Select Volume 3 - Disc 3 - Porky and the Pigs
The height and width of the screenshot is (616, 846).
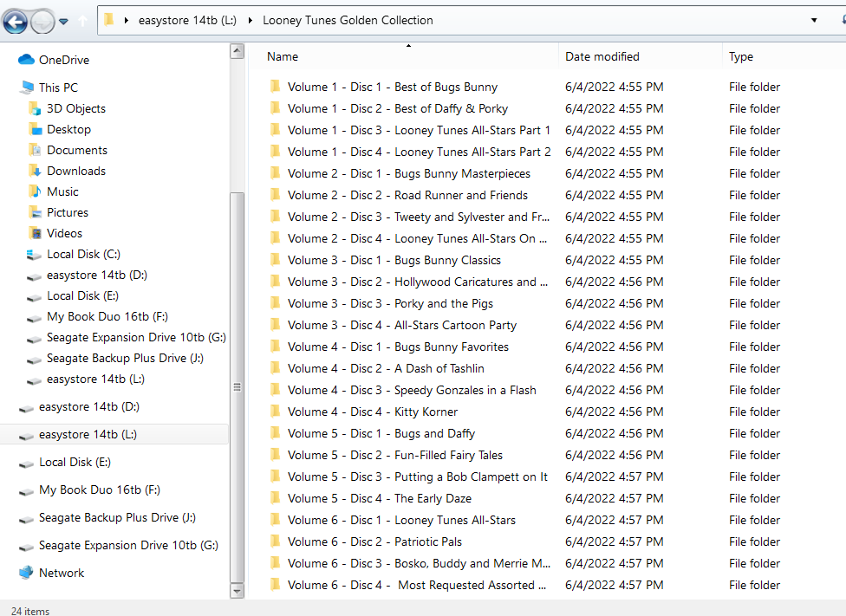390,304
